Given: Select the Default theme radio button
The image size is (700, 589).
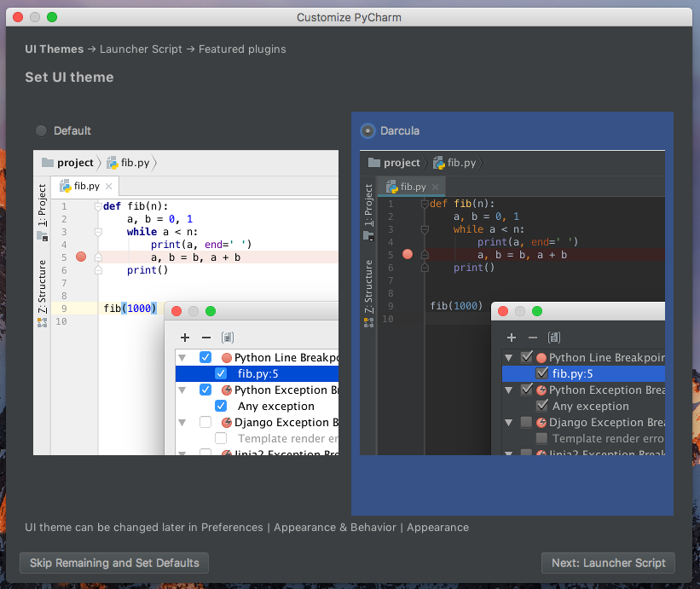Looking at the screenshot, I should click(x=42, y=130).
